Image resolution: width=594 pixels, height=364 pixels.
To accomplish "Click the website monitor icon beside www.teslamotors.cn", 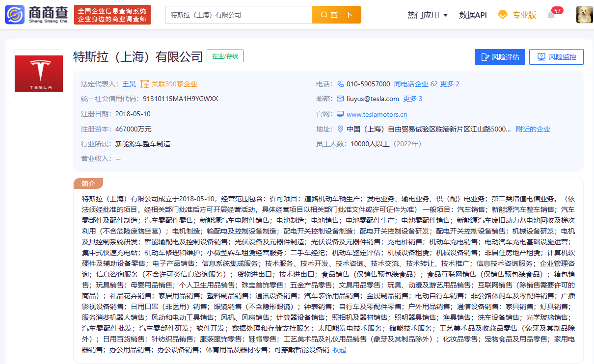I will pyautogui.click(x=340, y=114).
